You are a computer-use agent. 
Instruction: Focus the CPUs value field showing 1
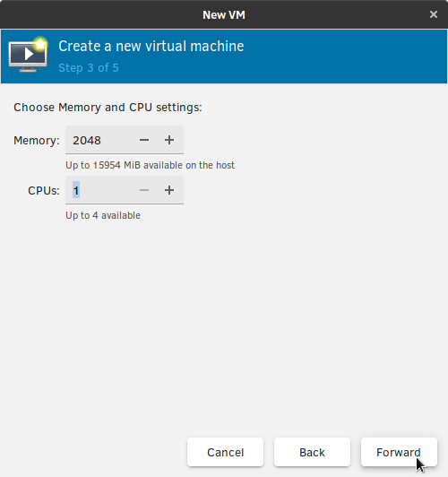tap(99, 191)
